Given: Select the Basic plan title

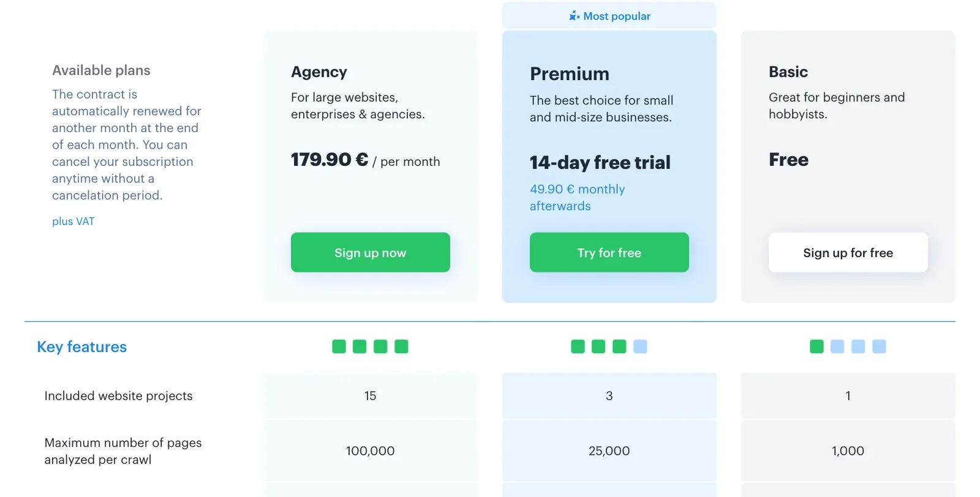Looking at the screenshot, I should [788, 72].
